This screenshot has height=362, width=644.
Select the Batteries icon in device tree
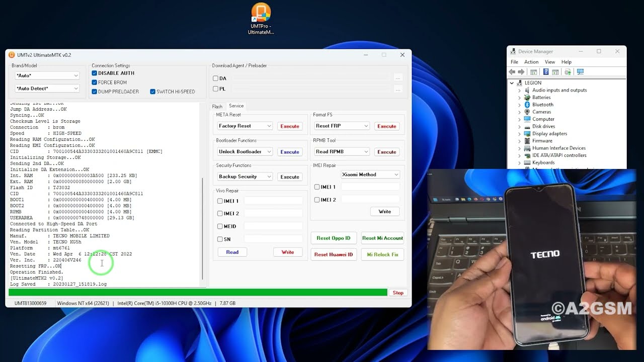tap(527, 97)
